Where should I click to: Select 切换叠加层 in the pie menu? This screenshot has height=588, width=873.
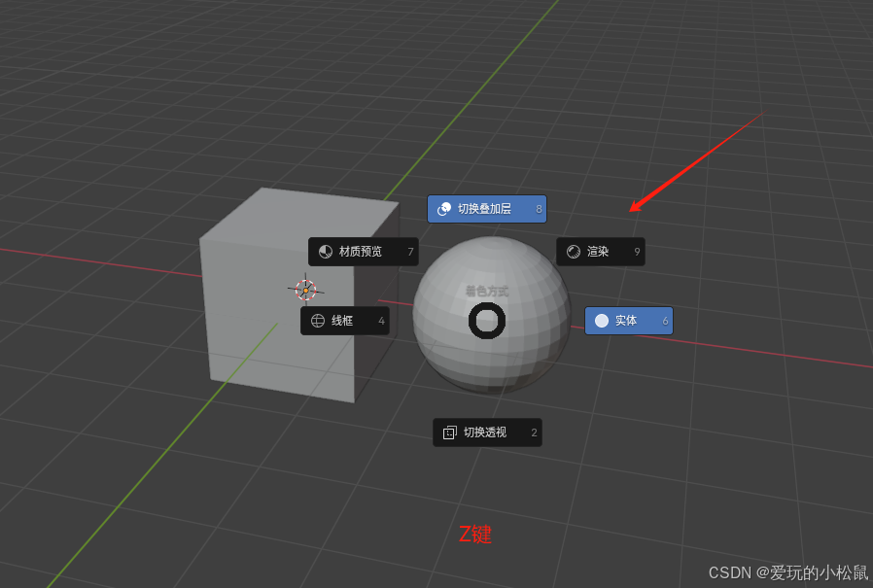(x=487, y=209)
